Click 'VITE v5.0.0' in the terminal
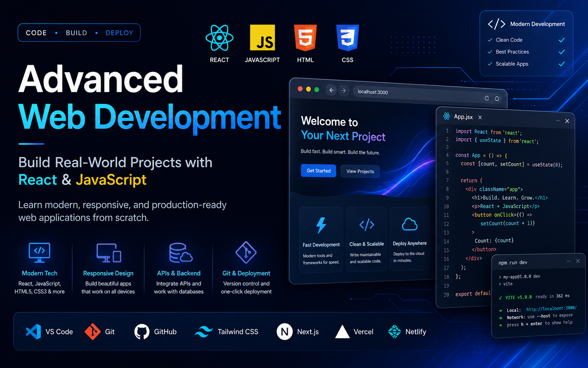This screenshot has width=588, height=368. pos(518,297)
